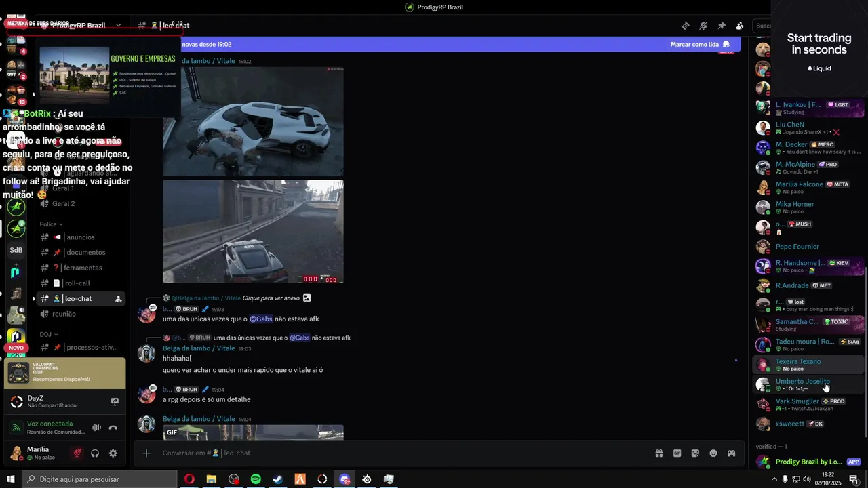Image resolution: width=868 pixels, height=488 pixels.
Task: Open member Vark Smuggler profile
Action: point(810,404)
